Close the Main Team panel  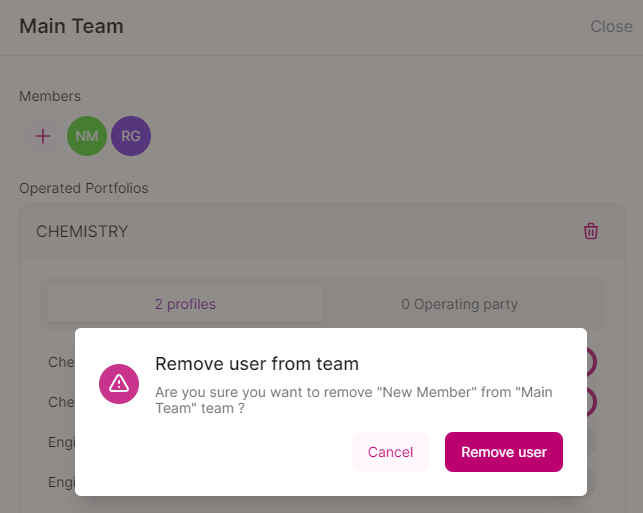[611, 27]
